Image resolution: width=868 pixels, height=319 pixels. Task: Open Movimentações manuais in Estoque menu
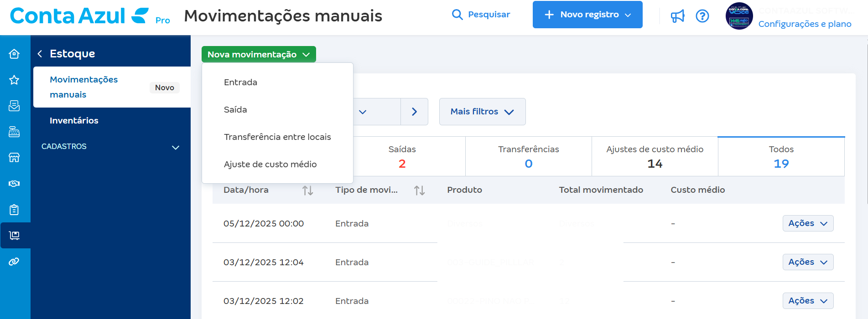coord(112,87)
